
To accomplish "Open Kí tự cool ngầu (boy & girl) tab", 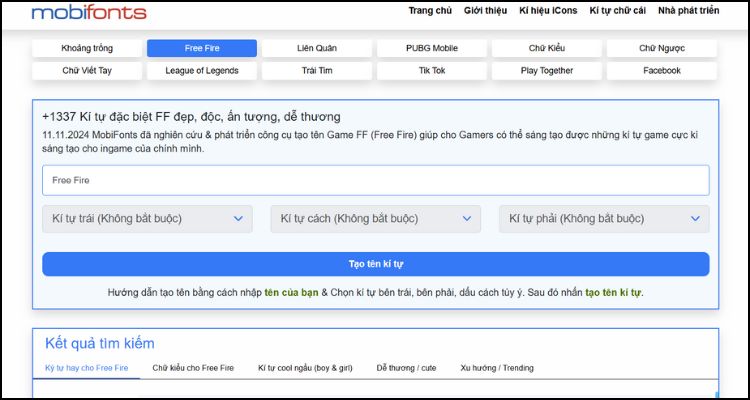I will [x=305, y=368].
